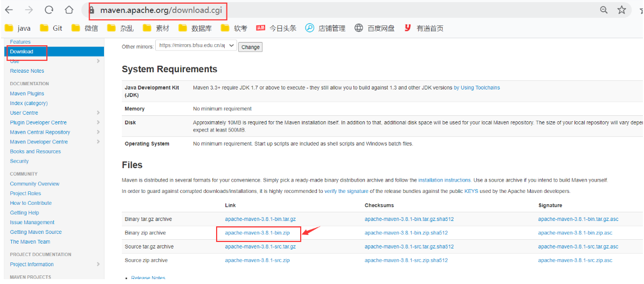Viewport: 644px width, 284px height.
Task: Open Index (category) sidebar link
Action: pyautogui.click(x=29, y=103)
